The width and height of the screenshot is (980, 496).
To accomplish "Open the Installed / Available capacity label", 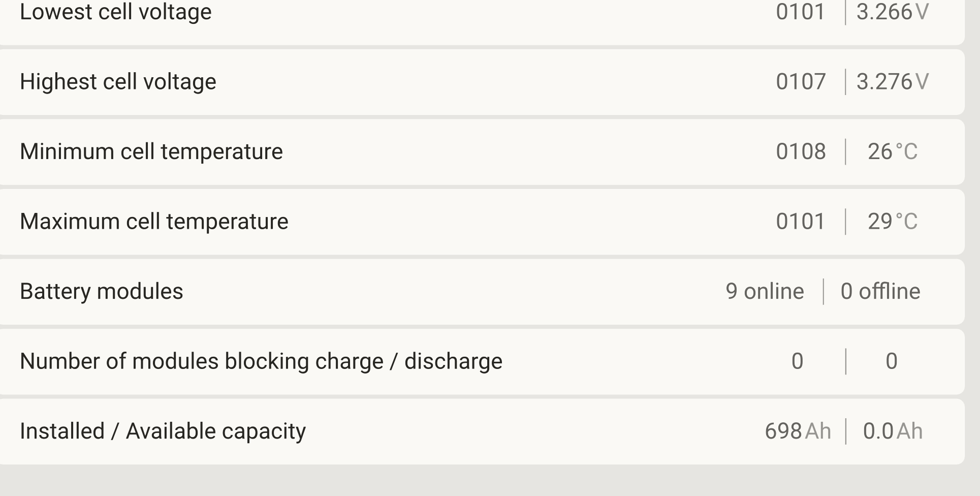I will (x=163, y=431).
